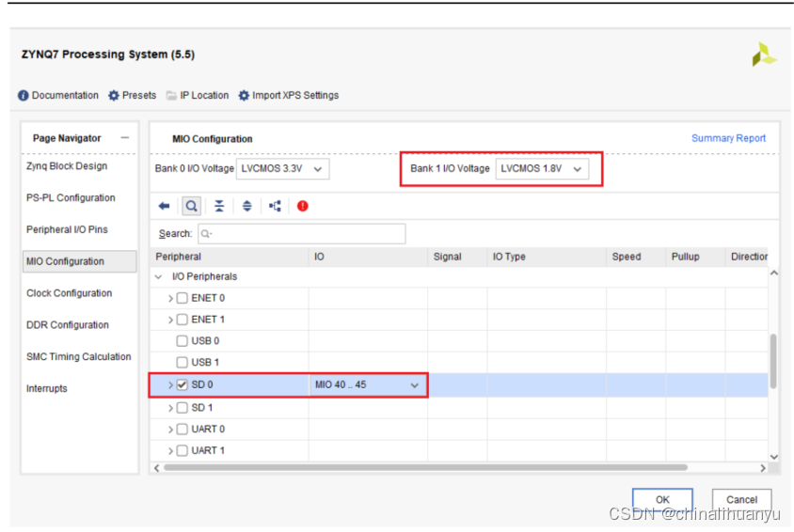Open SD 0 MIO 40 .. 45 dropdown
This screenshot has height=532, width=794.
point(367,384)
